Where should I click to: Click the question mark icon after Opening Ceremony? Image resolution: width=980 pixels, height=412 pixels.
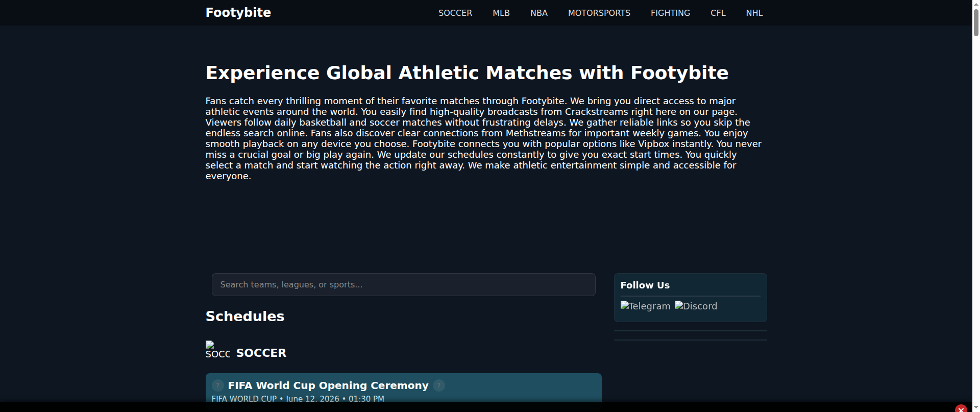[439, 385]
